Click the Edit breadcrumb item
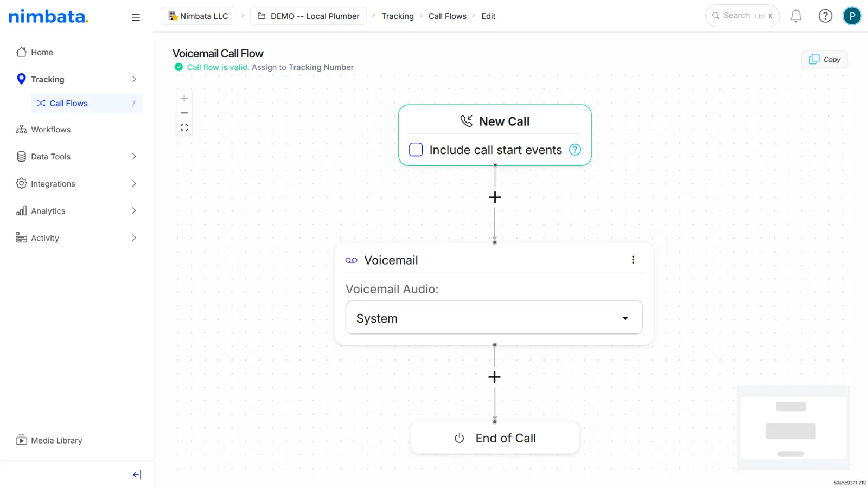868x488 pixels. [x=488, y=16]
